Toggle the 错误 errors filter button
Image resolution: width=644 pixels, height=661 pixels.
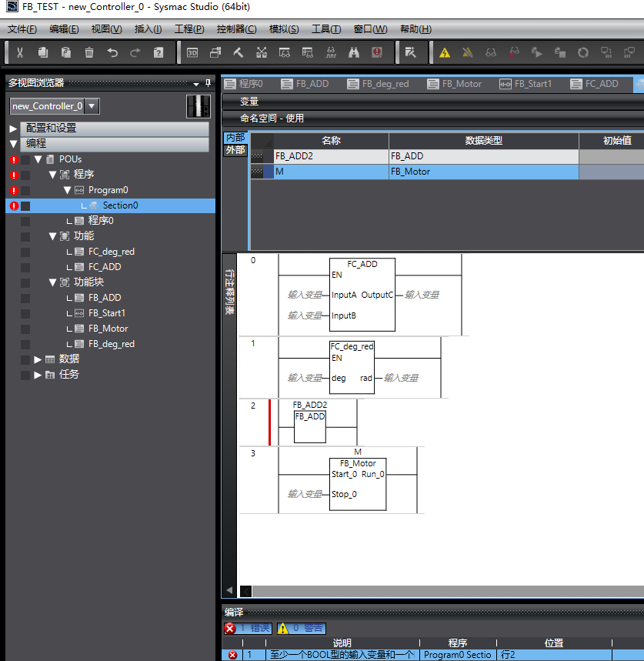coord(248,628)
